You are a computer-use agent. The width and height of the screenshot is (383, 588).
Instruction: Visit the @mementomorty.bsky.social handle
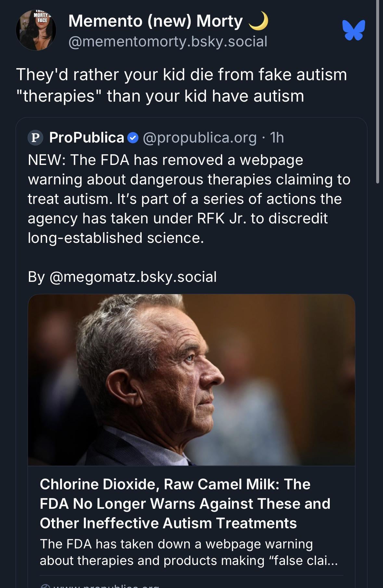[168, 42]
